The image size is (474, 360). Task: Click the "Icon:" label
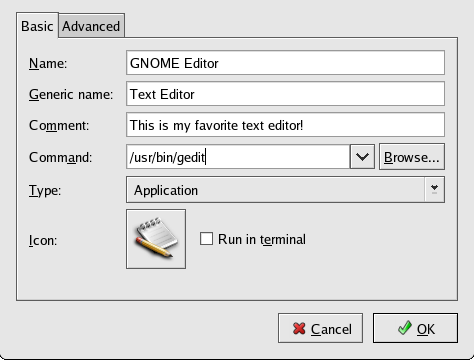(43, 240)
